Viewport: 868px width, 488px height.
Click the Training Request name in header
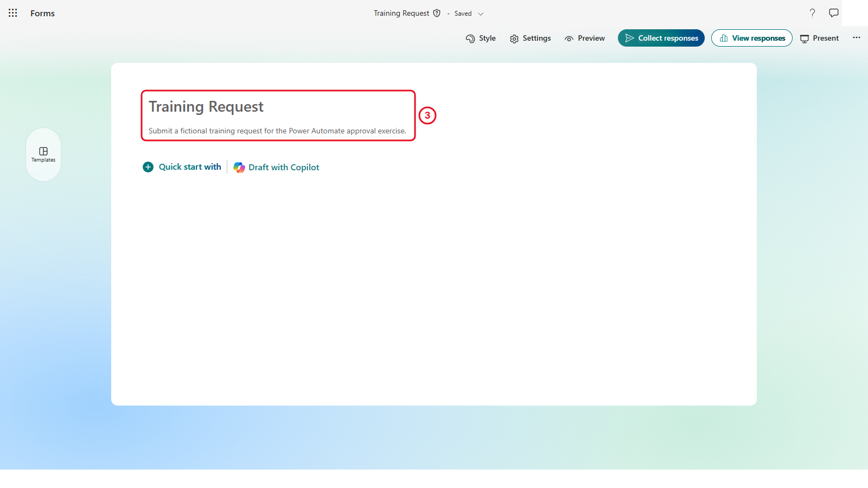[401, 13]
